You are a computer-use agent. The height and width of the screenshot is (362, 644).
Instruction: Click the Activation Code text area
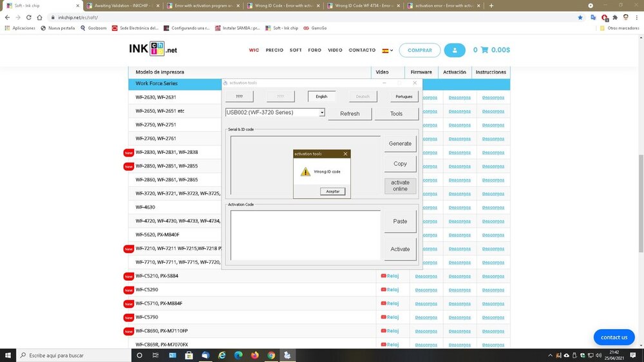pos(305,235)
